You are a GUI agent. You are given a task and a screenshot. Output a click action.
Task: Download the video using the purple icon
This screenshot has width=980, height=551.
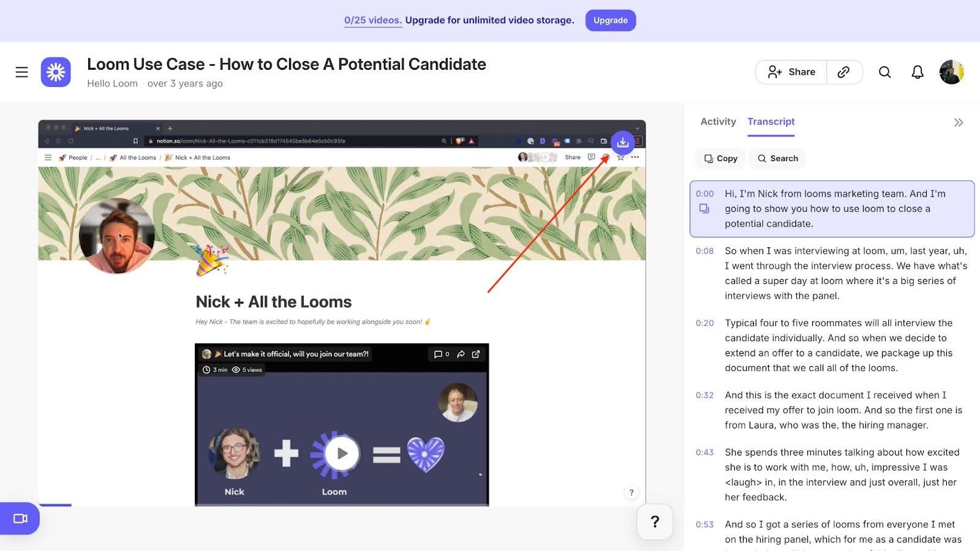click(622, 143)
